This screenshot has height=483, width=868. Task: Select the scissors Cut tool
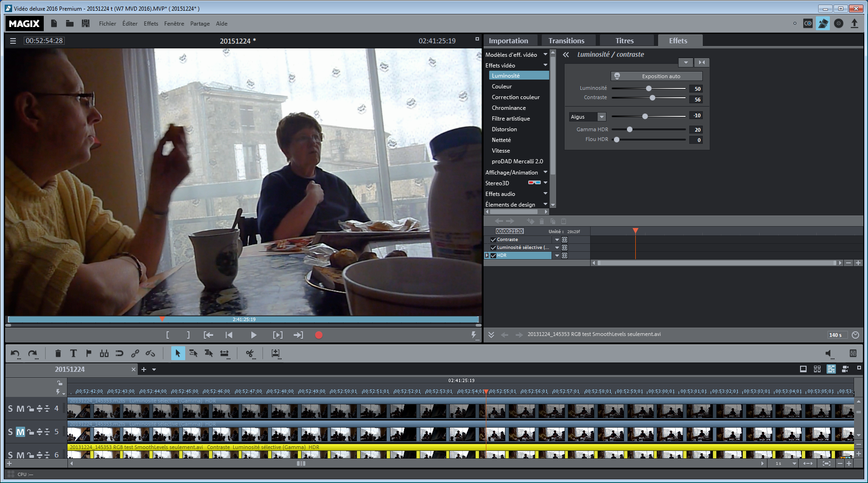pyautogui.click(x=250, y=354)
